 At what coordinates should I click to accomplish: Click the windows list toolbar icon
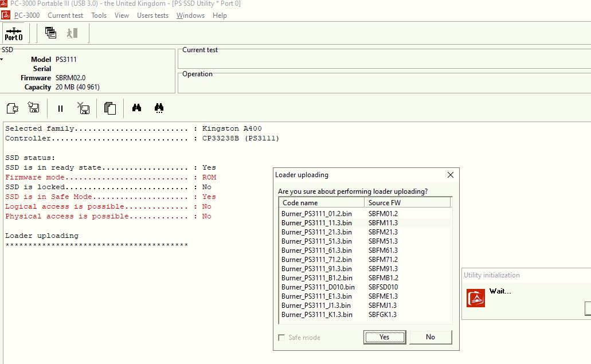pyautogui.click(x=50, y=33)
